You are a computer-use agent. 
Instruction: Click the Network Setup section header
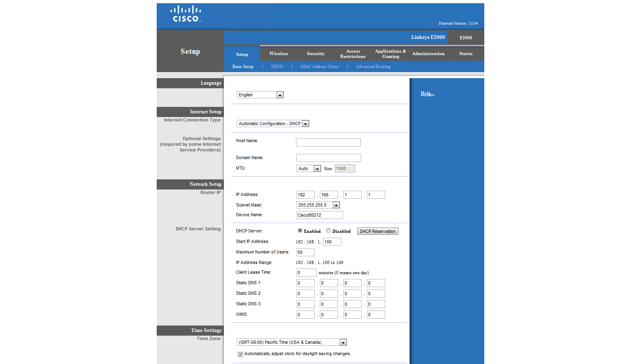(x=190, y=184)
